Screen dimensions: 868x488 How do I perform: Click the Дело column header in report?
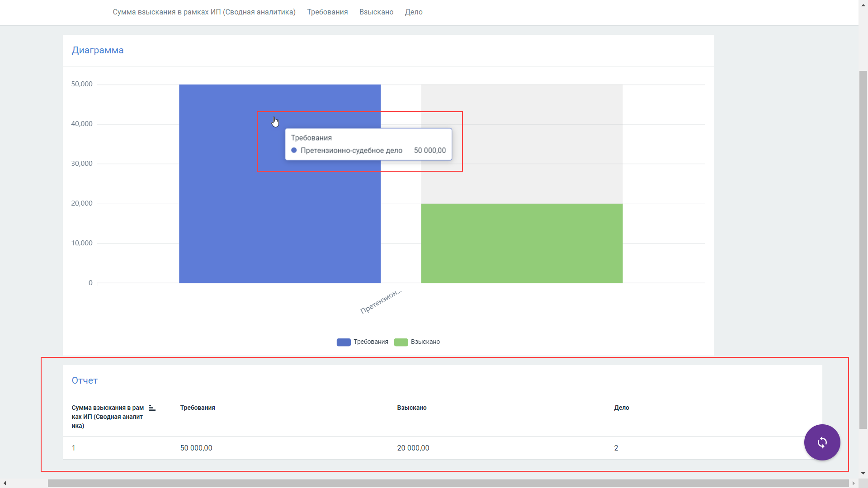tap(622, 408)
